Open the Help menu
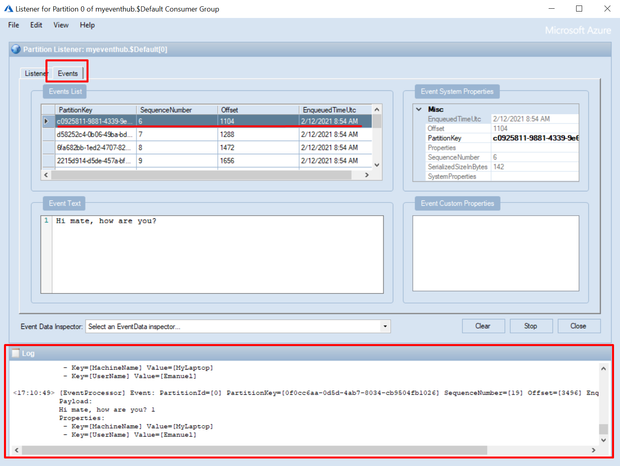620x466 pixels. [x=87, y=25]
